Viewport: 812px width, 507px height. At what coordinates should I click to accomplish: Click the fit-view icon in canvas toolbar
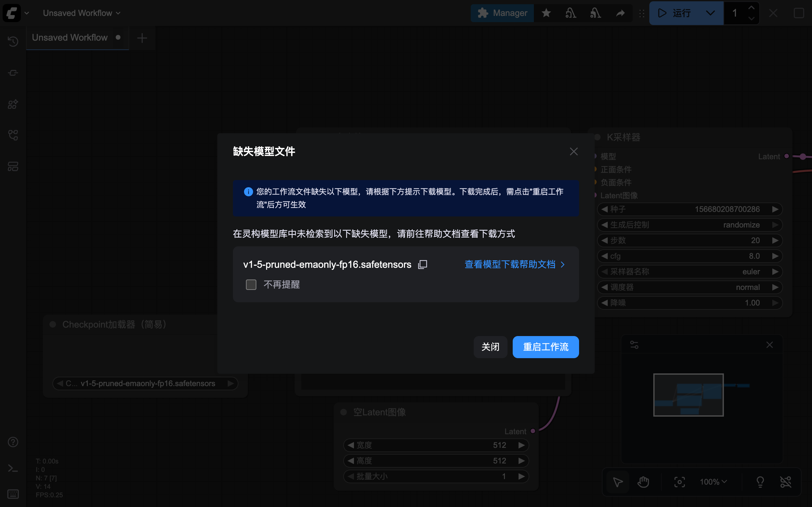[680, 482]
